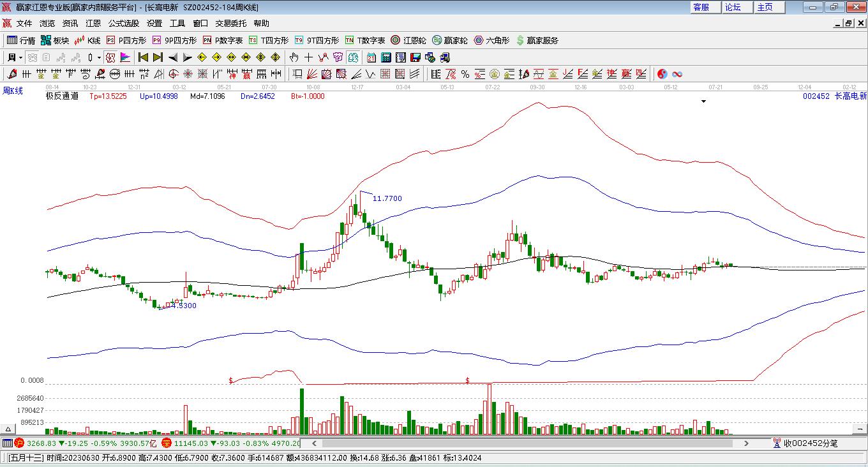This screenshot has height=467, width=868.
Task: Open the calendar icon showing 21
Action: (371, 57)
